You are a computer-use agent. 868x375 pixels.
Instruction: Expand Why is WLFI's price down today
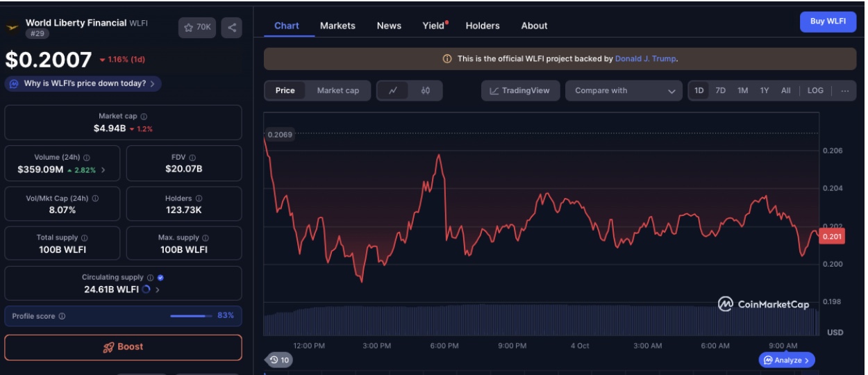tap(83, 83)
